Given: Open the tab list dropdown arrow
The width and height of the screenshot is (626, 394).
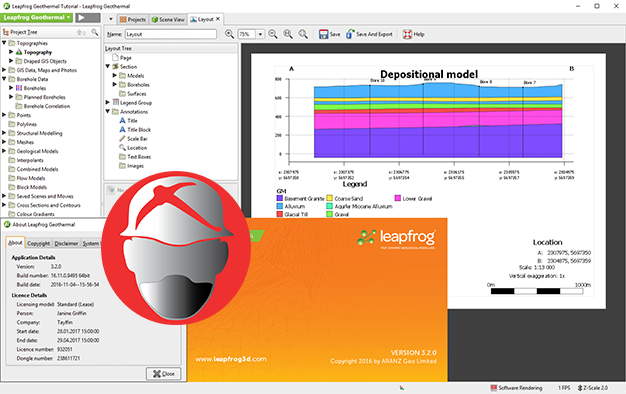Looking at the screenshot, I should 111,19.
